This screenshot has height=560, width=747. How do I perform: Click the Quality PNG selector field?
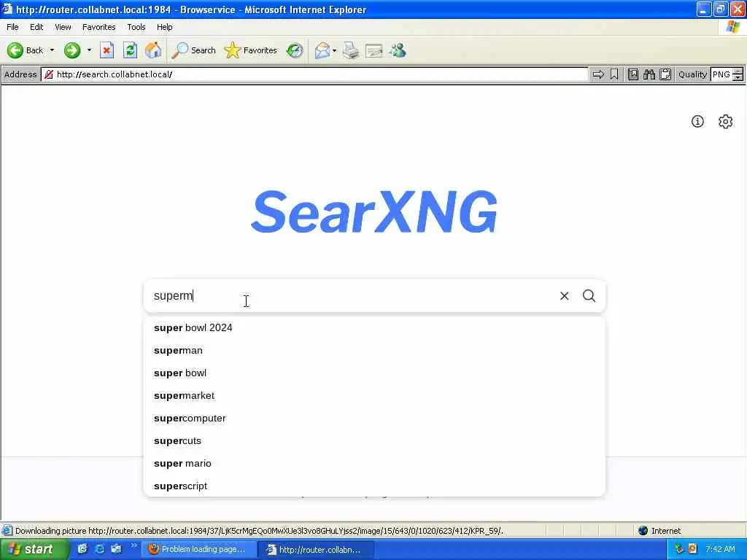[721, 74]
